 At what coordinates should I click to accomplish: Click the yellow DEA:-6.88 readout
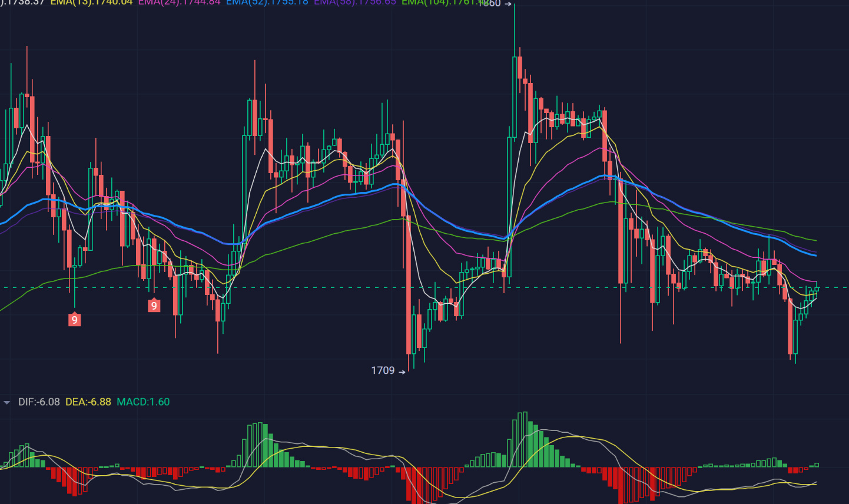point(88,402)
